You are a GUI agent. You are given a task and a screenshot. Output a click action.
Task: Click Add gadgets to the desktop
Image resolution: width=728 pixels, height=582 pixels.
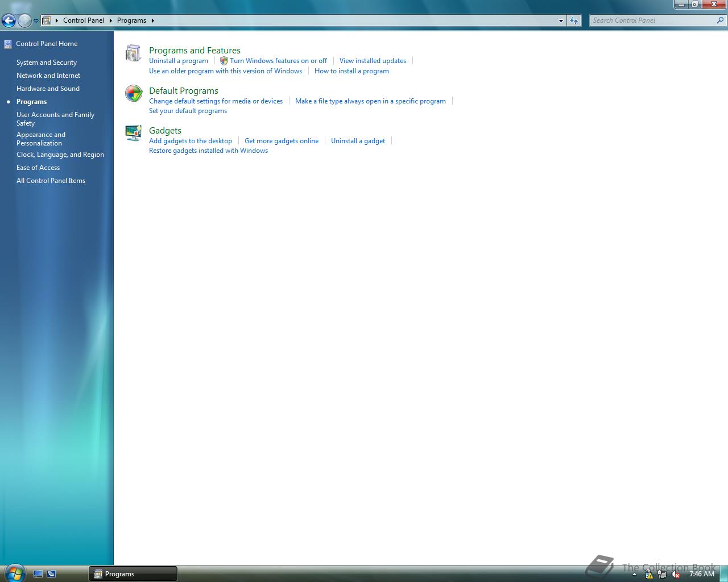point(191,141)
